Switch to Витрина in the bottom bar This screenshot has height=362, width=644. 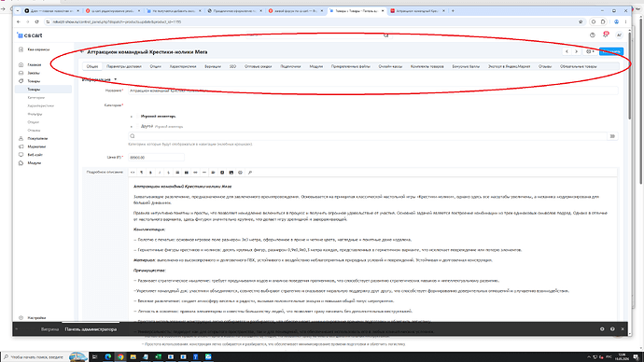click(49, 329)
